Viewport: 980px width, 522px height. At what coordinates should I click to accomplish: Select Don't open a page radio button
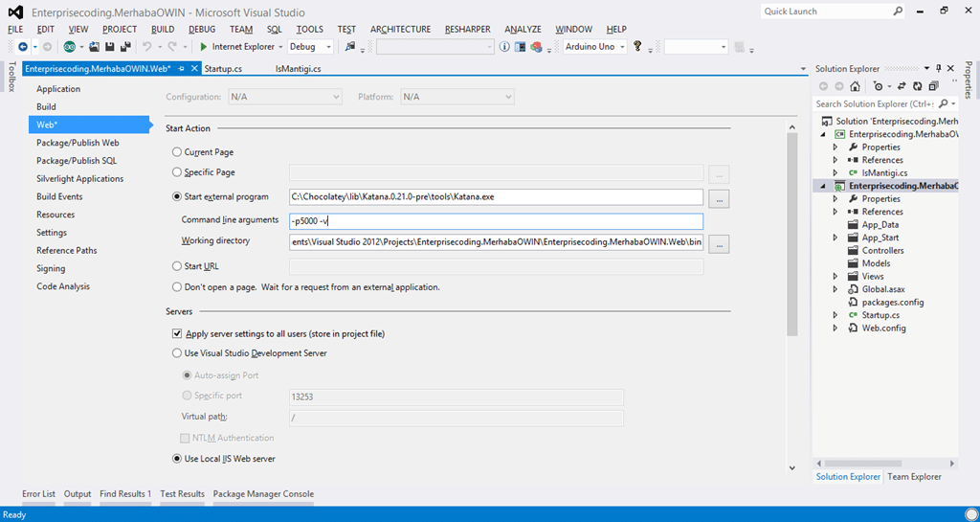click(177, 287)
